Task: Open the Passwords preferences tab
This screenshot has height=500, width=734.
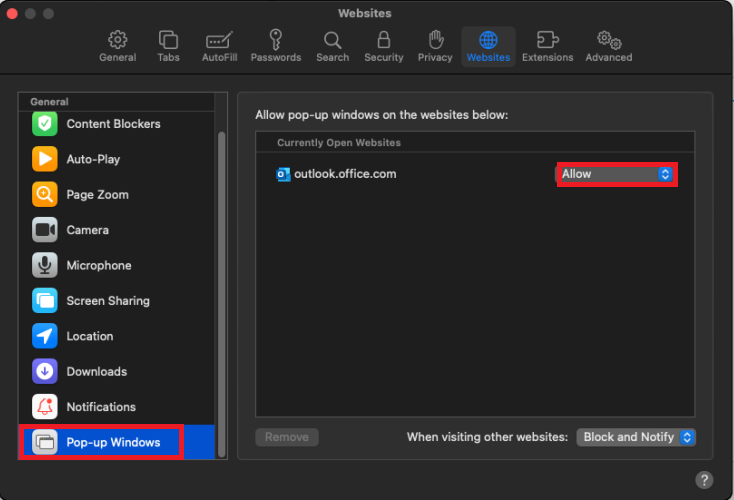Action: (x=276, y=46)
